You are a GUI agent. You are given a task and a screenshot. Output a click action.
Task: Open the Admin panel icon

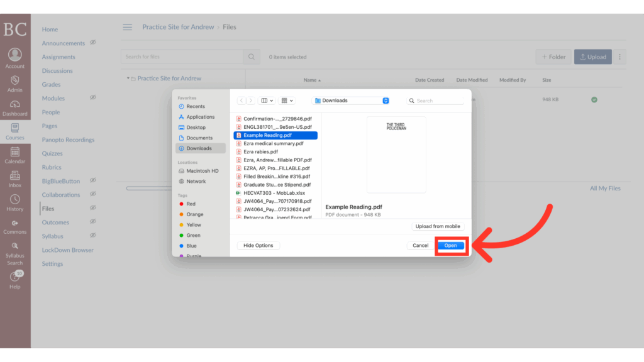[x=14, y=80]
